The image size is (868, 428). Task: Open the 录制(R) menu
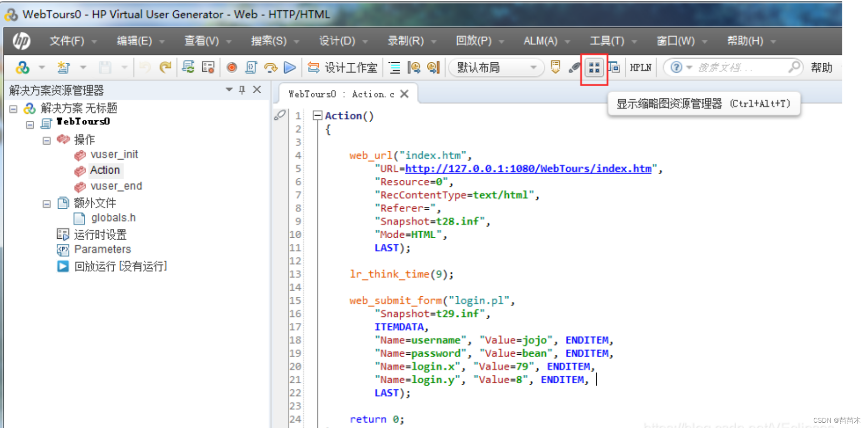pos(405,41)
